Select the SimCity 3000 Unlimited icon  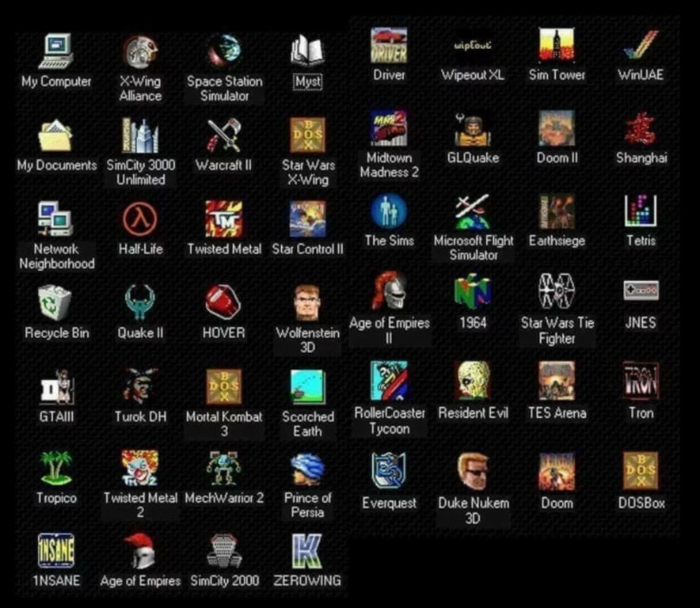click(x=140, y=135)
